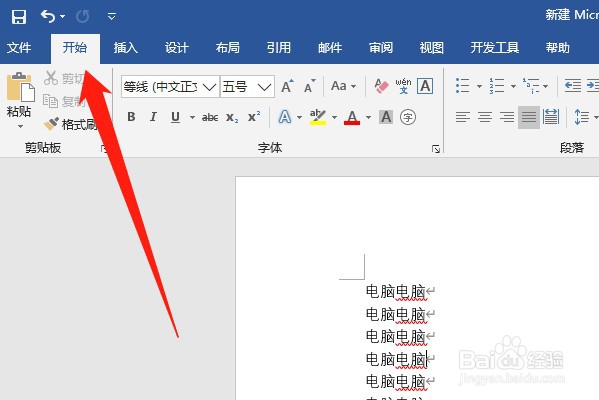Click the 格式刷 Format Painter button
599x400 pixels.
(x=70, y=124)
